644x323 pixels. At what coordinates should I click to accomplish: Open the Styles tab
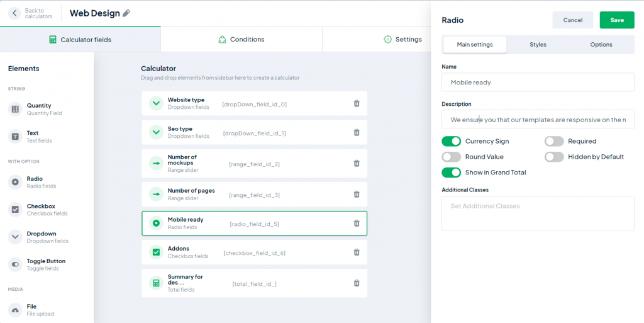[538, 44]
